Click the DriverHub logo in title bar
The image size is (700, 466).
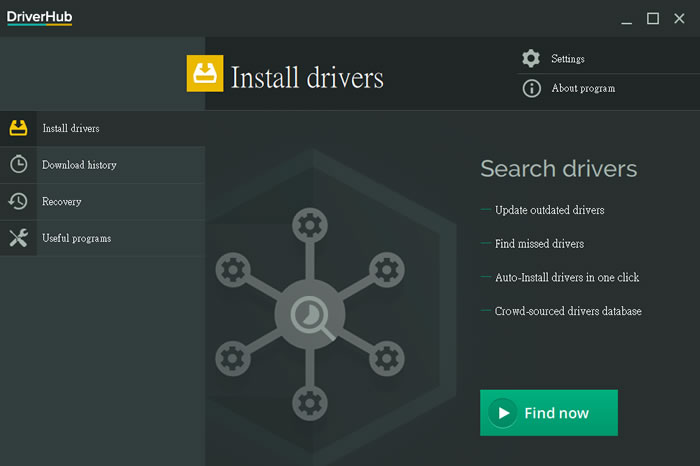[x=40, y=17]
